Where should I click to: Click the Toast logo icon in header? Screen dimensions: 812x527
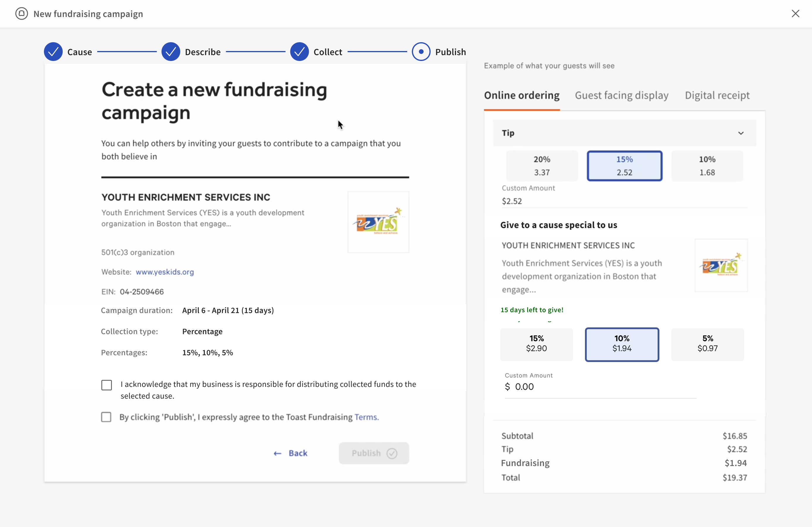(21, 14)
